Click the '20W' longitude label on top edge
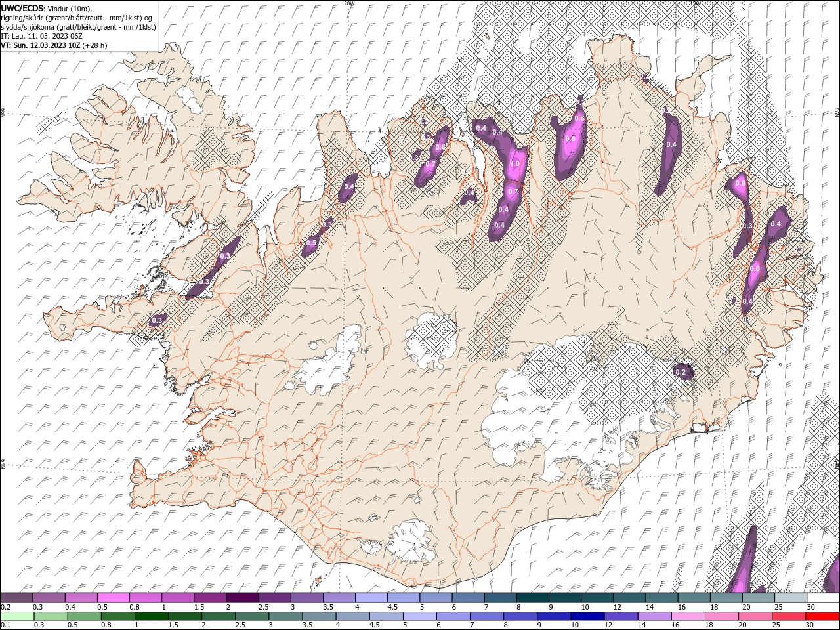840x630 pixels. pos(349,3)
